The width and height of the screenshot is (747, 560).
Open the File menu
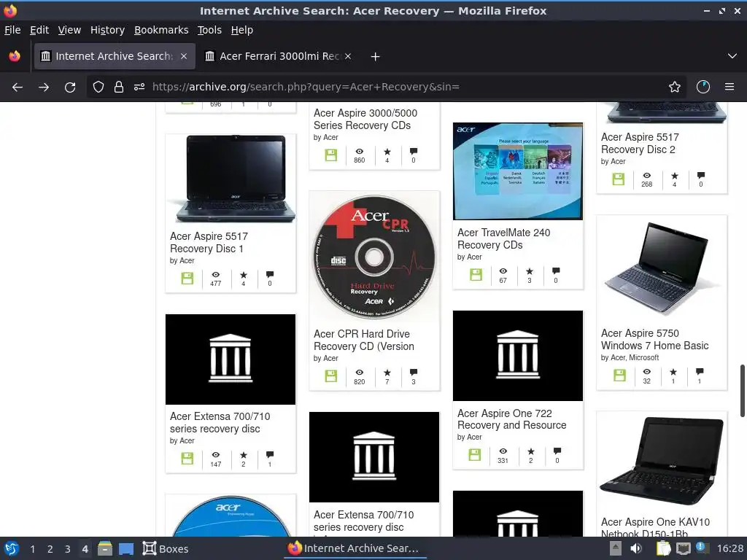pyautogui.click(x=12, y=30)
